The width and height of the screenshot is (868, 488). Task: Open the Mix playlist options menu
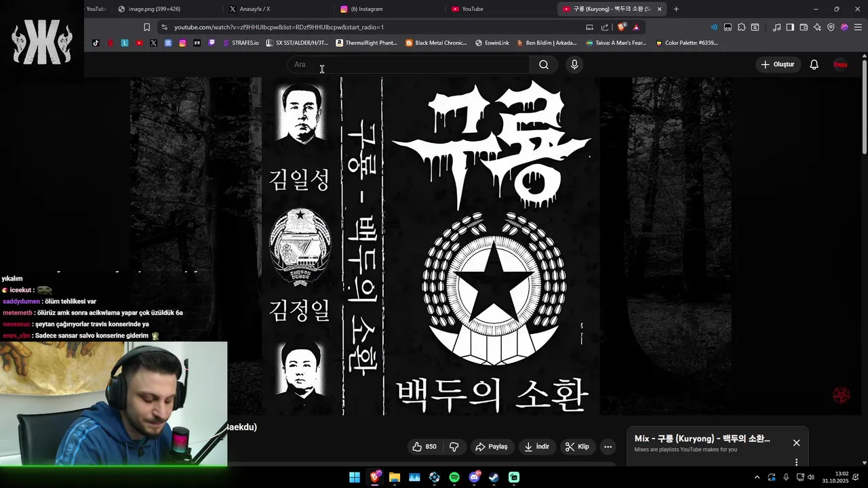click(796, 462)
